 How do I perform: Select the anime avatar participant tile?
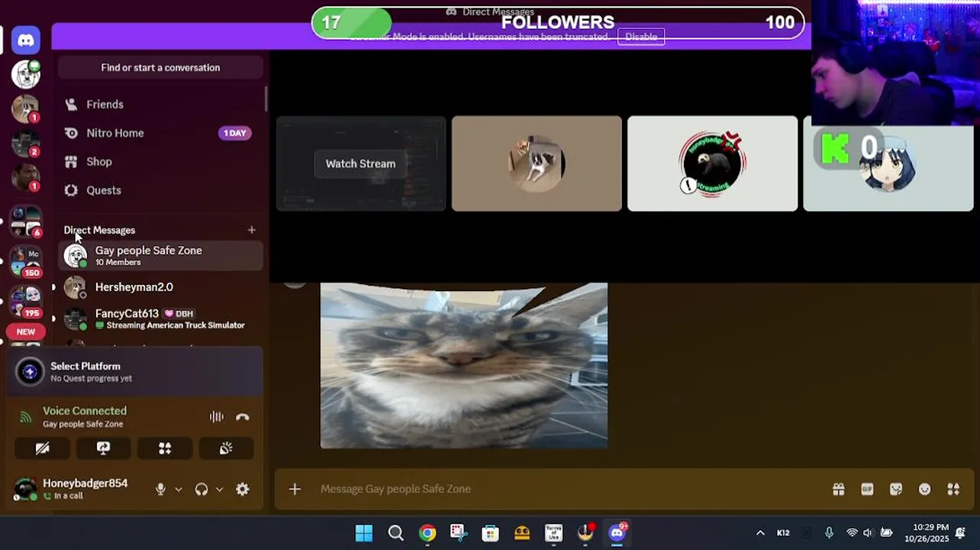pyautogui.click(x=888, y=163)
